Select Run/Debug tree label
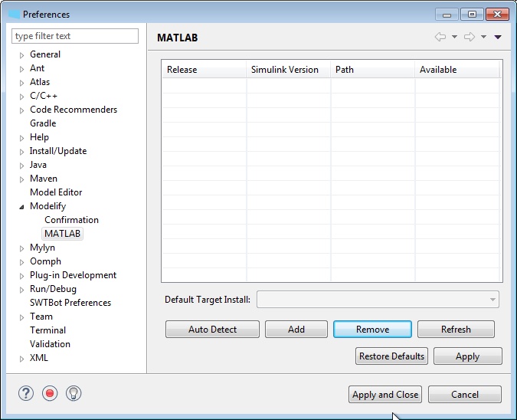 [53, 289]
